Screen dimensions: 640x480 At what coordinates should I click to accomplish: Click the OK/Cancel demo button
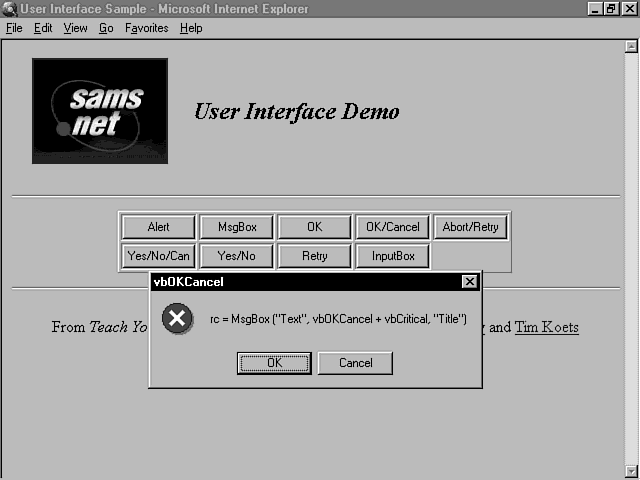click(393, 227)
